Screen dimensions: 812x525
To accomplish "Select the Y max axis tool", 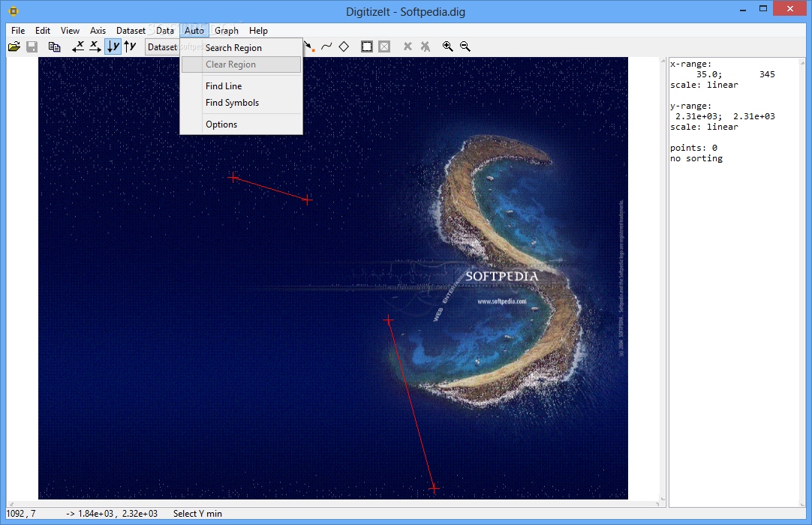I will coord(130,46).
